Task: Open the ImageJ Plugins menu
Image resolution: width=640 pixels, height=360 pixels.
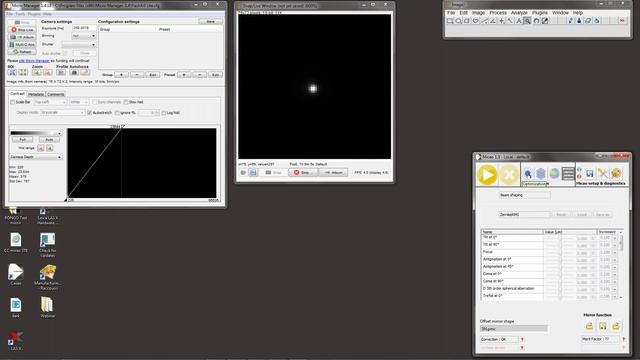Action: point(540,13)
